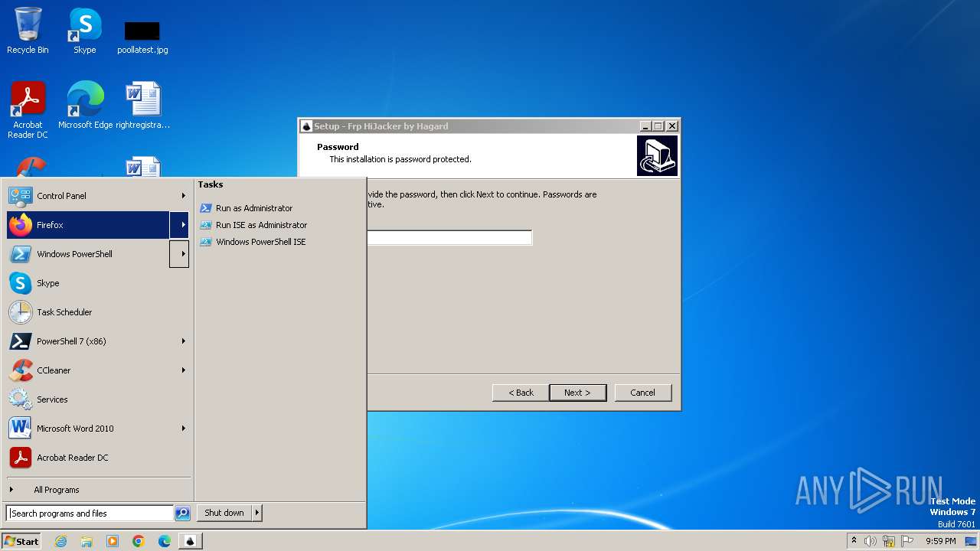Screen dimensions: 980x551
Task: Select the poollatest.jpg desktop file
Action: pos(142,37)
